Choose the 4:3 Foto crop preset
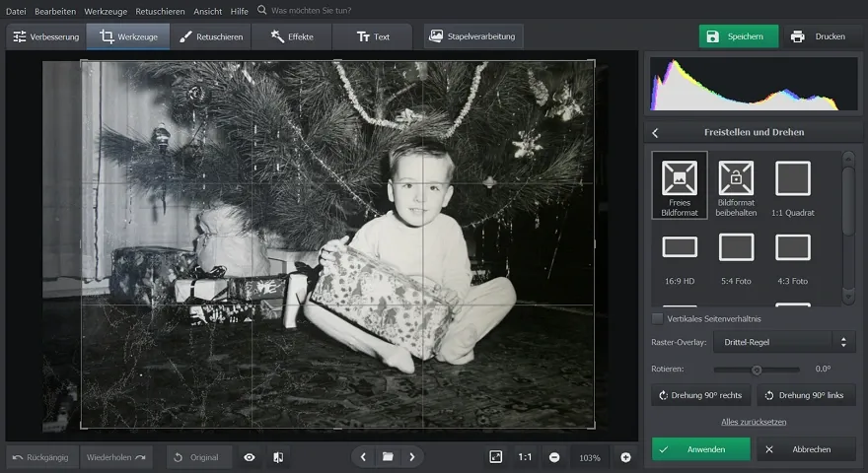 click(793, 260)
